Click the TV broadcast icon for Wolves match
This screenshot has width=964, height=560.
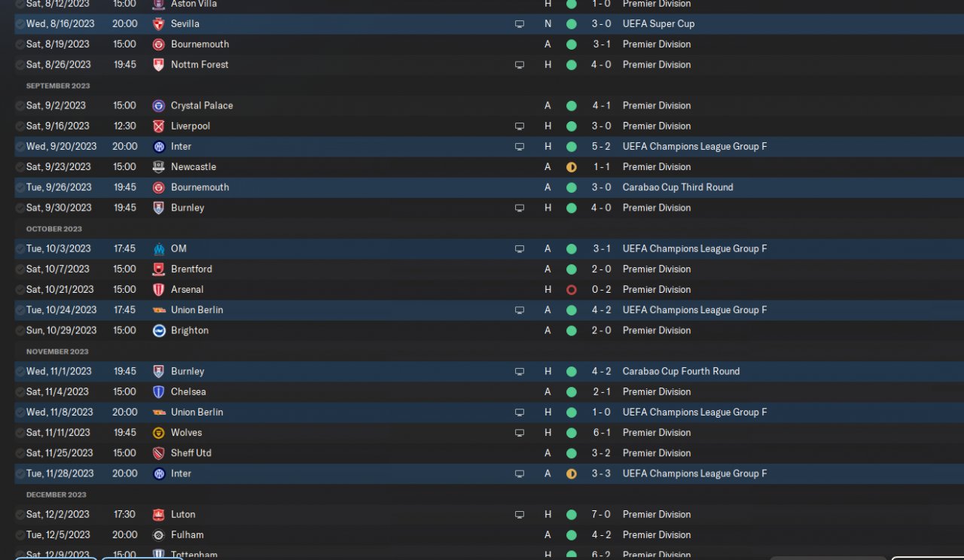[519, 433]
